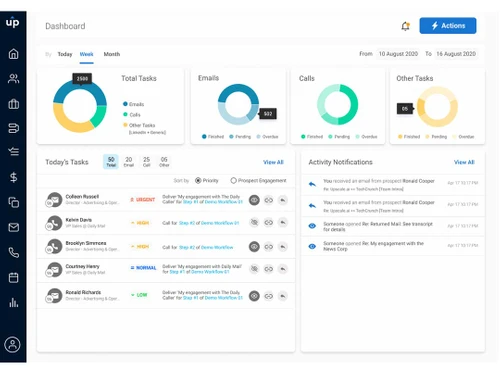Screen dimensions: 500x375
Task: Open Step #1 link in Courtney Henry row
Action: [177, 272]
